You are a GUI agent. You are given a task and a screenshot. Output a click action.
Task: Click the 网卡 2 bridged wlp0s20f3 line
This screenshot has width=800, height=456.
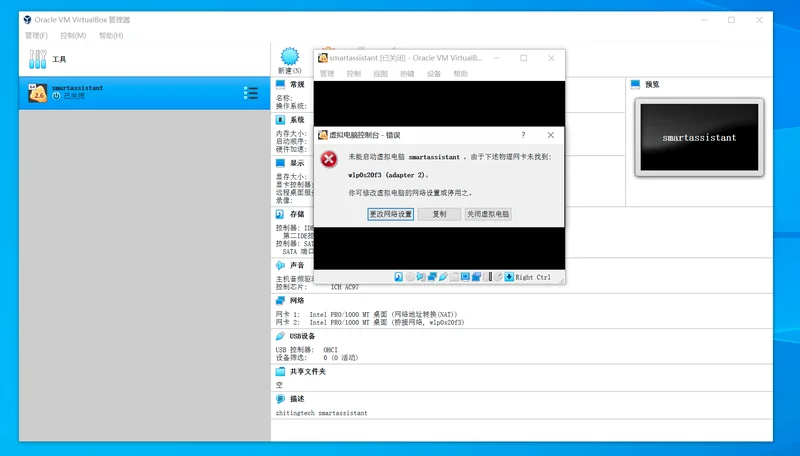point(370,322)
